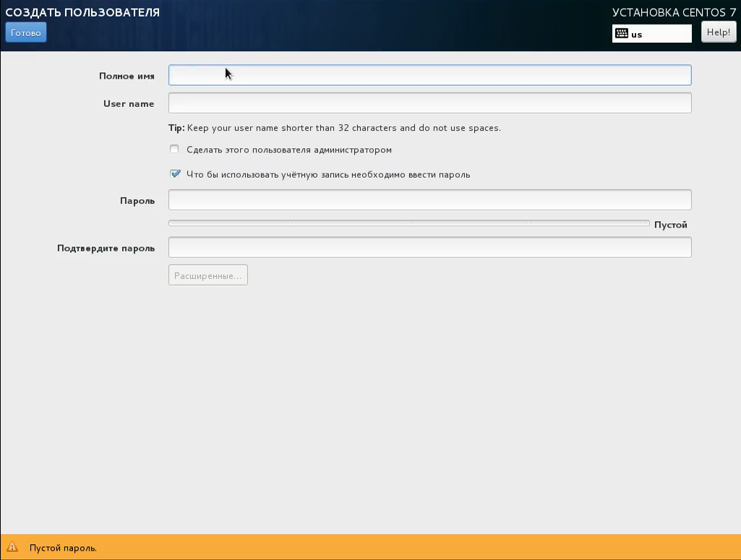Click the Готово button

[x=26, y=33]
